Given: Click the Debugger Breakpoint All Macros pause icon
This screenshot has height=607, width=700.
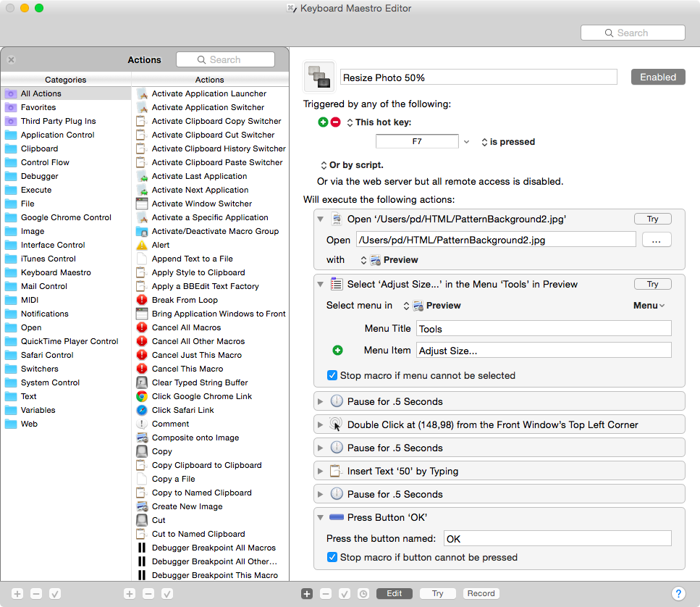Looking at the screenshot, I should 141,548.
